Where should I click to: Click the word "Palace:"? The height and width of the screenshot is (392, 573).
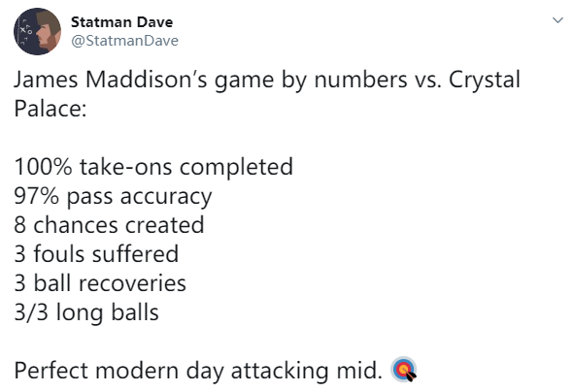pyautogui.click(x=51, y=109)
